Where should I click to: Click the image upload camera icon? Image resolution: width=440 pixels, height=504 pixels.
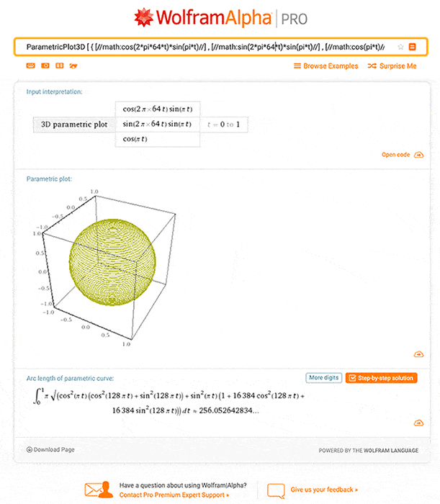tap(45, 66)
